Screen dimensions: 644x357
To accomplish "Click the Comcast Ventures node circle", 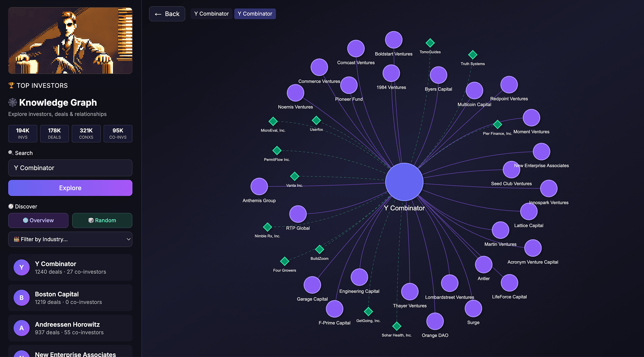I will (x=356, y=49).
